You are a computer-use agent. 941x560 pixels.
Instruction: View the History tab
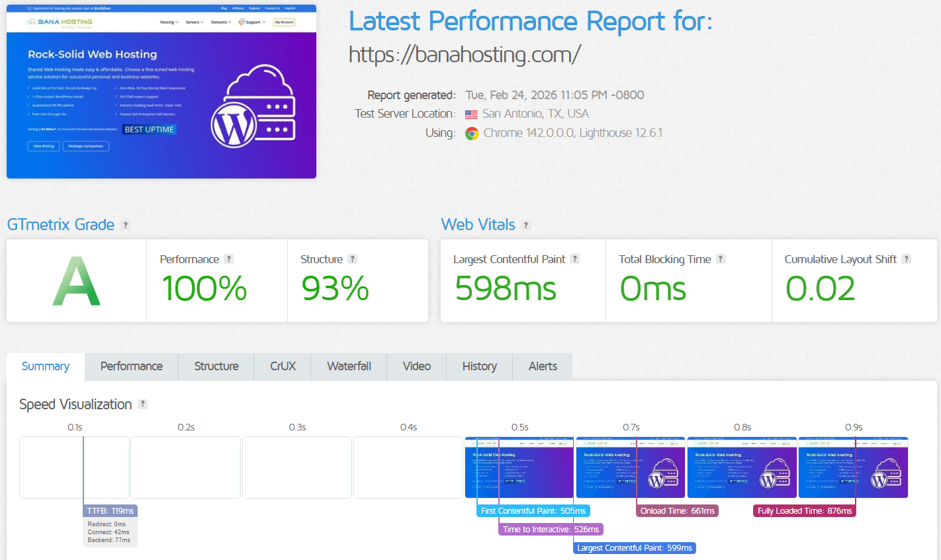(480, 366)
